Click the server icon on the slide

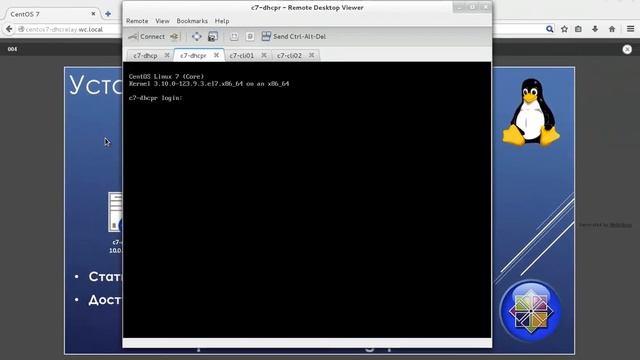[x=116, y=212]
